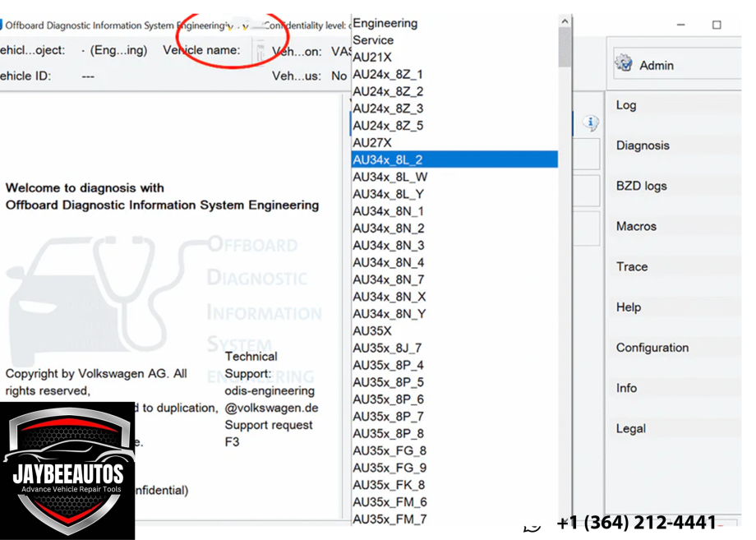Click the project list scroll-up arrow
Image resolution: width=756 pixels, height=540 pixels.
pos(565,21)
